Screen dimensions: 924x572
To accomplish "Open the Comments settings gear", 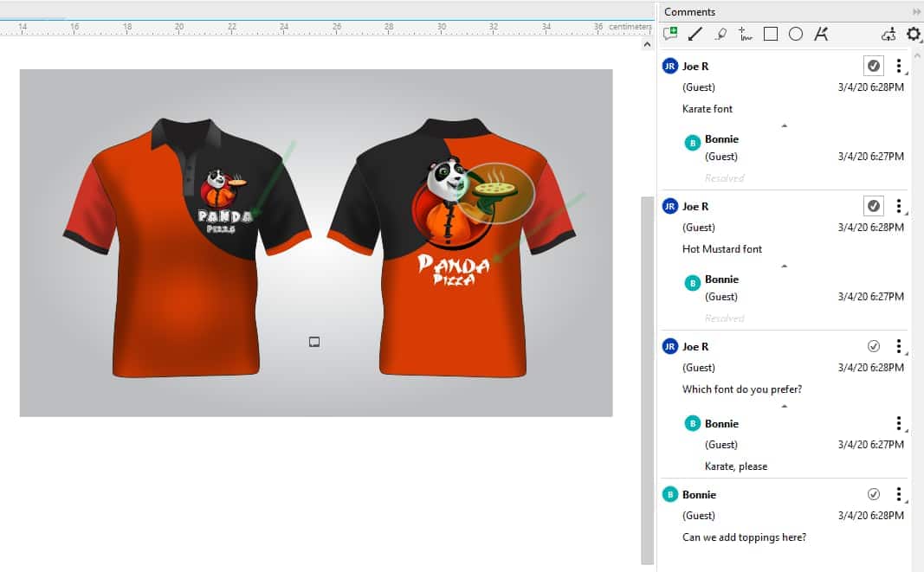I will 913,35.
